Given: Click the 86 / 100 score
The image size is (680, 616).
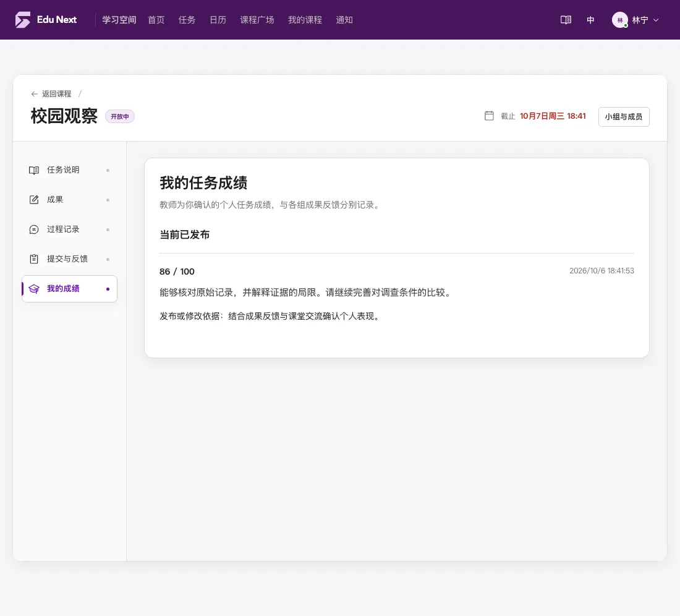Looking at the screenshot, I should coord(177,272).
